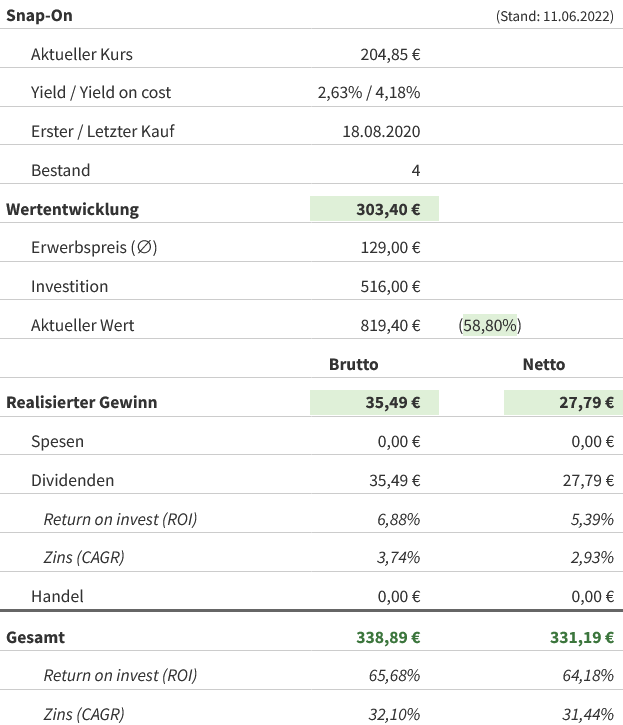Select the Gesamt gross total 338,89 €
This screenshot has height=725, width=623.
pyautogui.click(x=388, y=637)
